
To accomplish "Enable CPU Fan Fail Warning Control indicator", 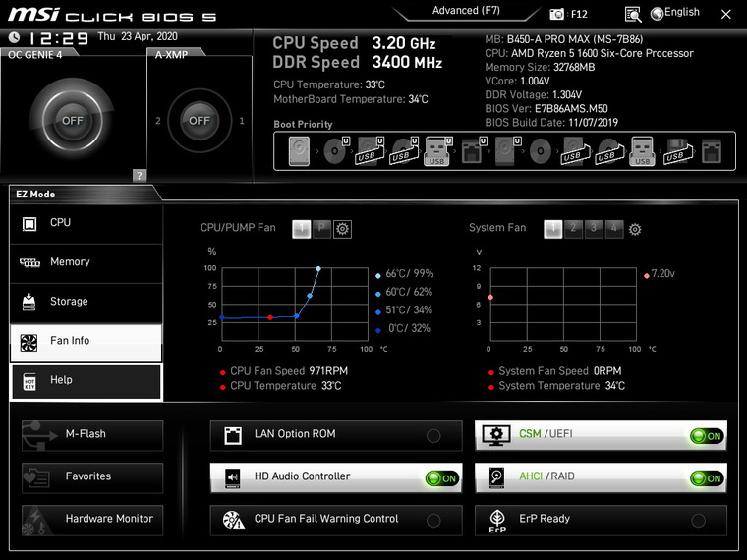I will (433, 521).
